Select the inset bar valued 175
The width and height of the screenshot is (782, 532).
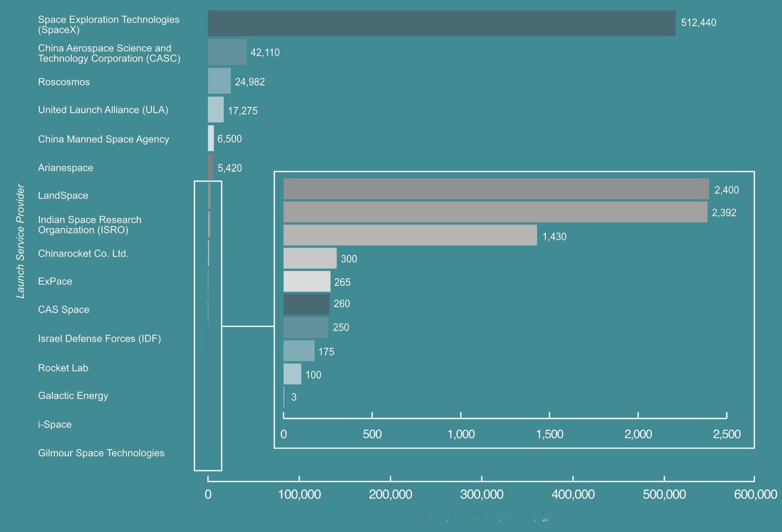[299, 351]
